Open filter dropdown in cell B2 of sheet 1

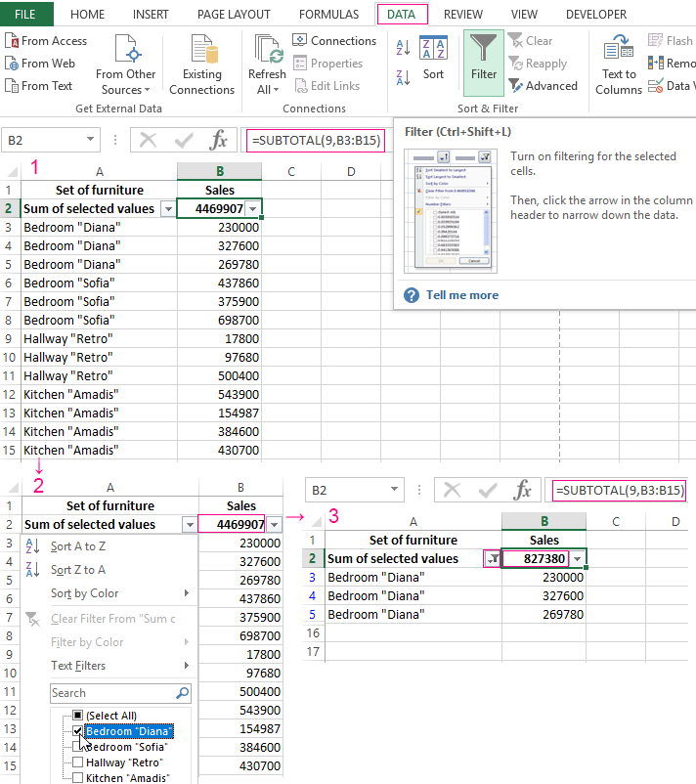(253, 209)
